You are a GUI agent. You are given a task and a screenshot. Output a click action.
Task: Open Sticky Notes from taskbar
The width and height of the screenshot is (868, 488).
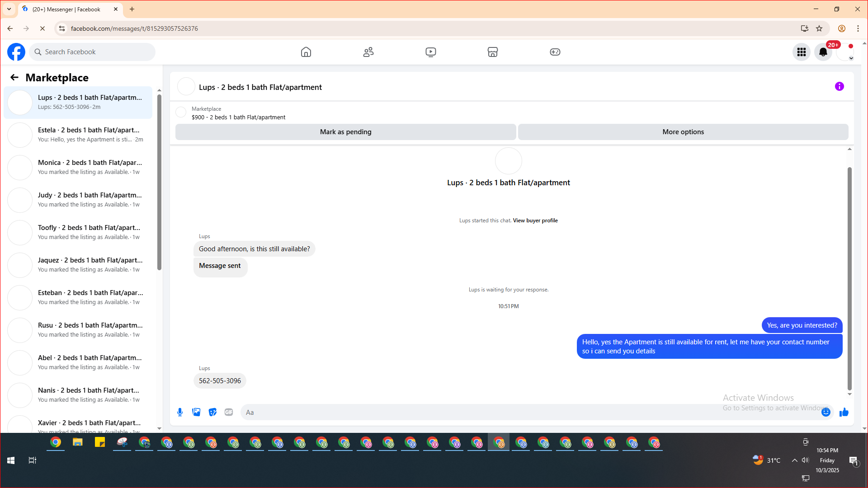coord(100,442)
